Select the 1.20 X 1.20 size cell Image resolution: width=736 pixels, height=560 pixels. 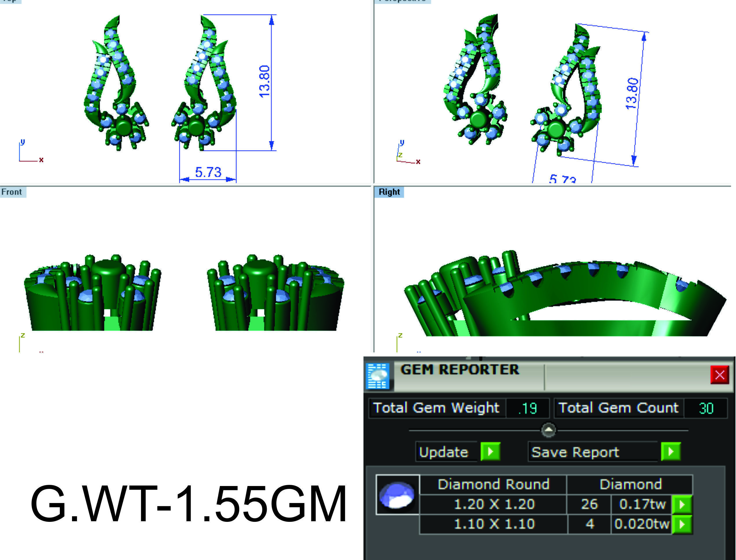point(494,504)
